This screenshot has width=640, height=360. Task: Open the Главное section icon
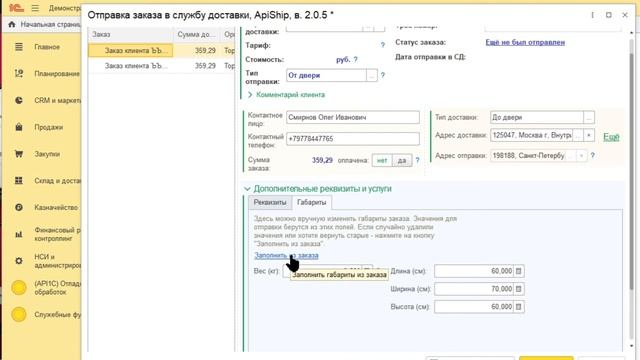click(19, 47)
